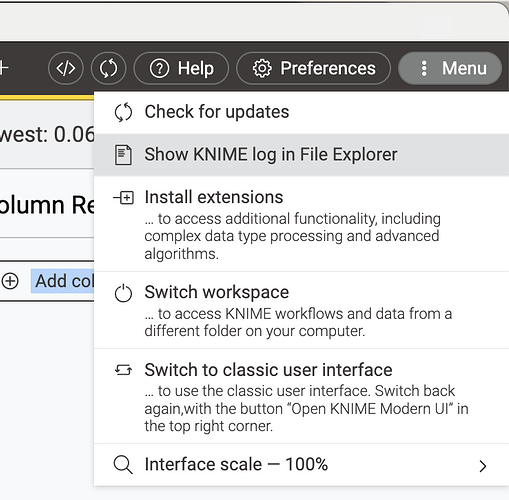Image resolution: width=509 pixels, height=500 pixels.
Task: Select Install extensions menu entry
Action: pyautogui.click(x=301, y=224)
